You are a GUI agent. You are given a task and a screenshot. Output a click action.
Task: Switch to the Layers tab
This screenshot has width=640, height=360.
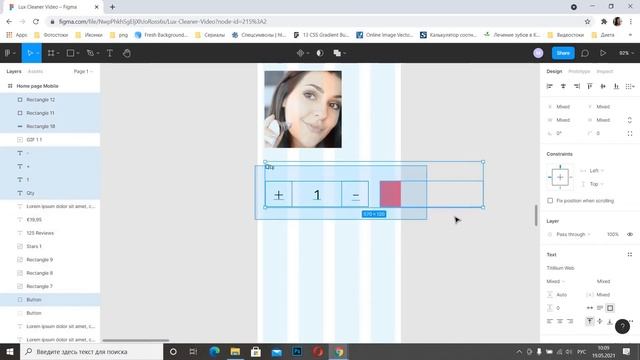pos(14,71)
